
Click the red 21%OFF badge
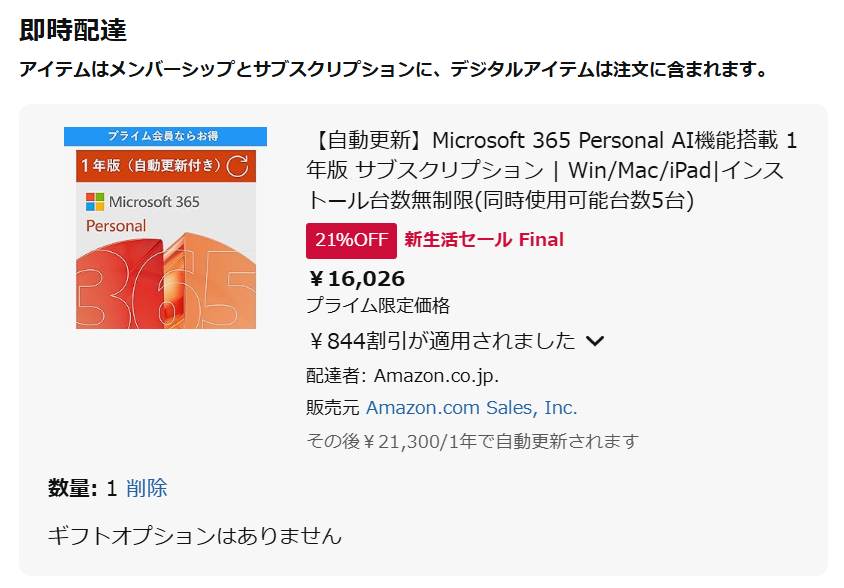tap(350, 239)
